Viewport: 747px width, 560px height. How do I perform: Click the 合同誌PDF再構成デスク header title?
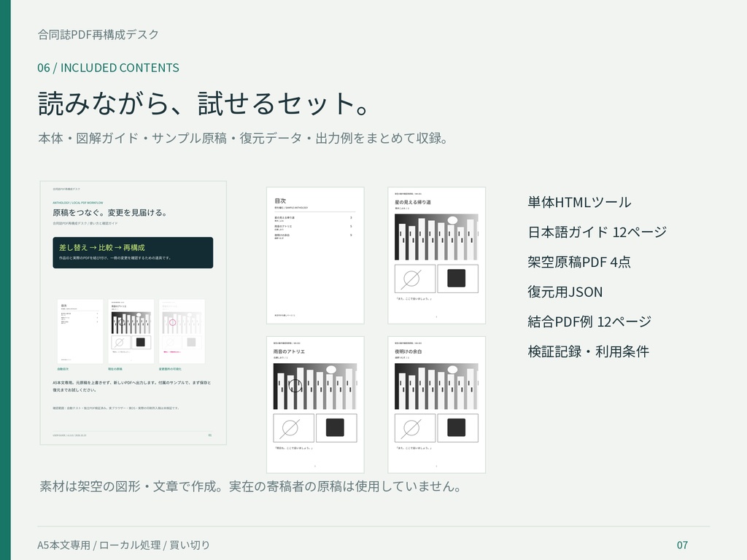(x=98, y=35)
